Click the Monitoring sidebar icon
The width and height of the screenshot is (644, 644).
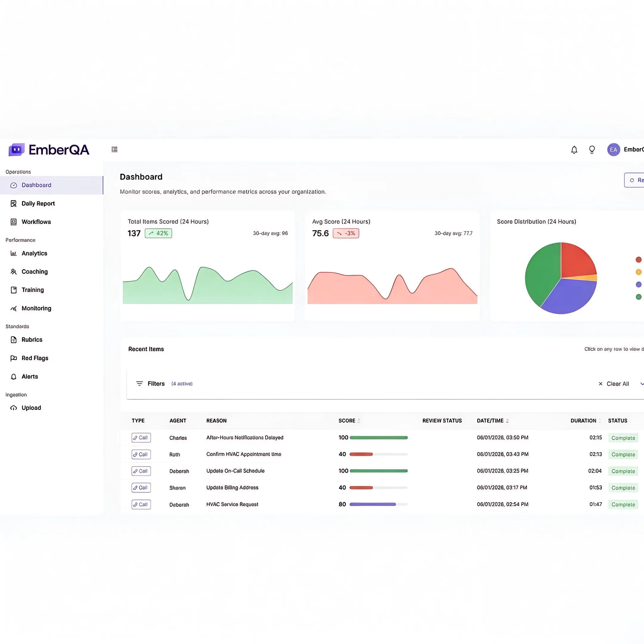[14, 308]
